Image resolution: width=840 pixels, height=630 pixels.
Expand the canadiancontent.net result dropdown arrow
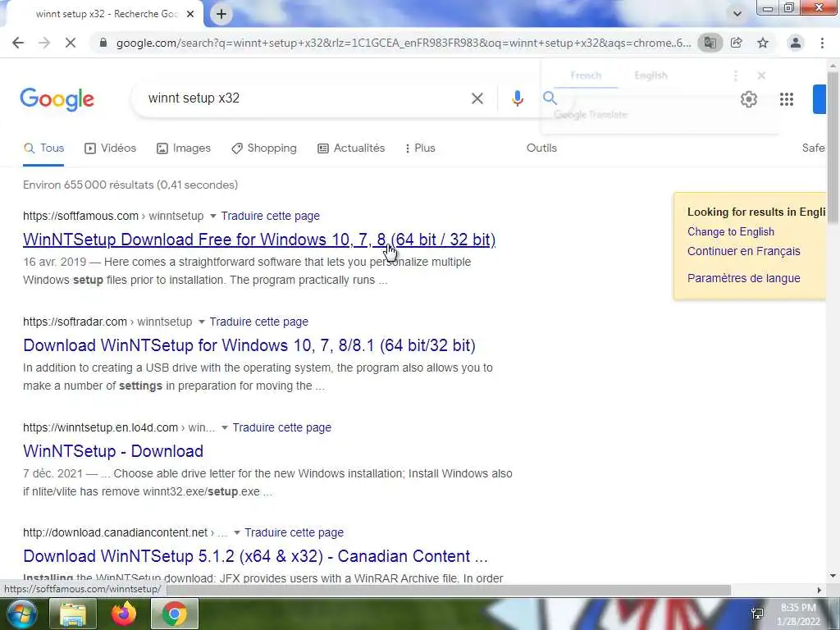[237, 532]
